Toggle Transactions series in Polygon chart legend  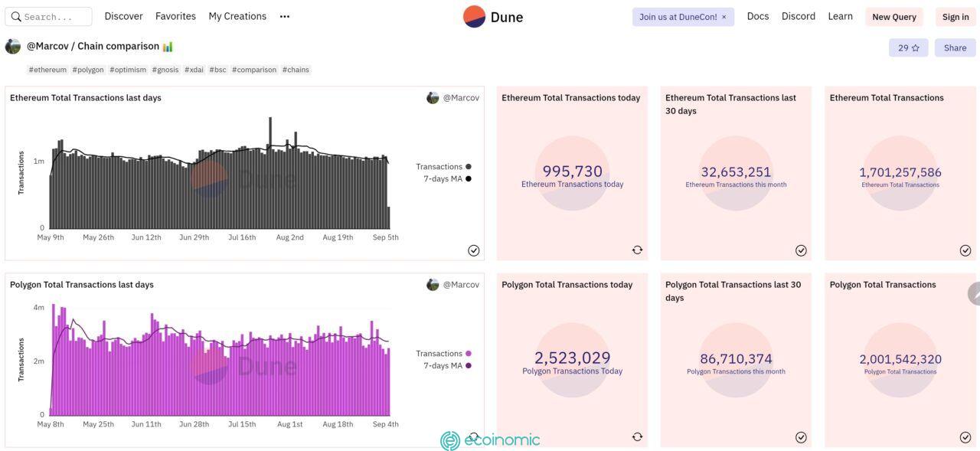443,353
